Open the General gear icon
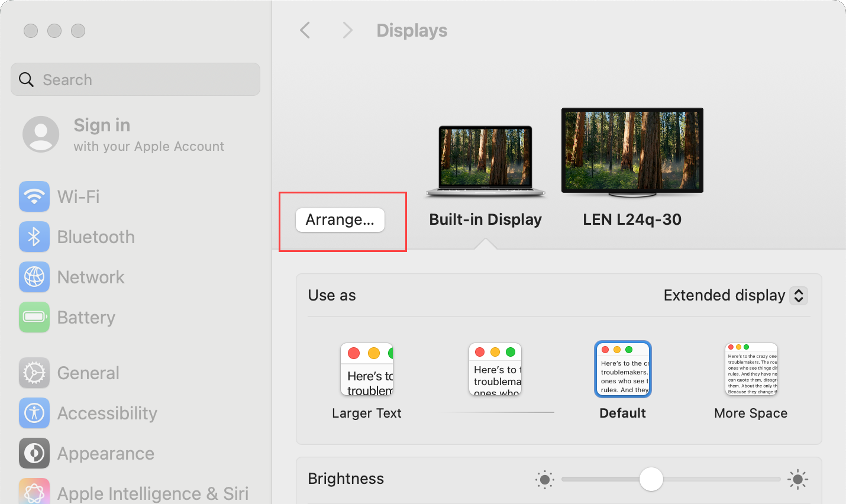Screen dimensions: 846x504 (x=34, y=373)
